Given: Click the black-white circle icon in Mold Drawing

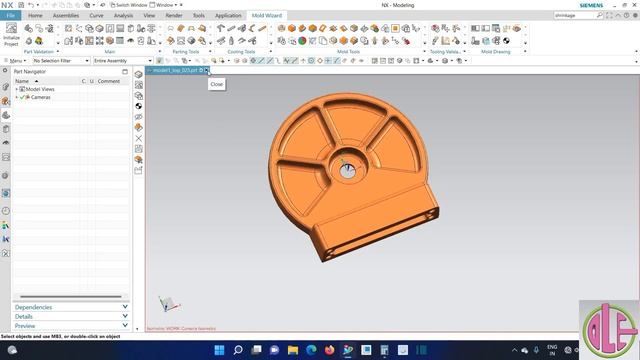Looking at the screenshot, I should point(506,41).
